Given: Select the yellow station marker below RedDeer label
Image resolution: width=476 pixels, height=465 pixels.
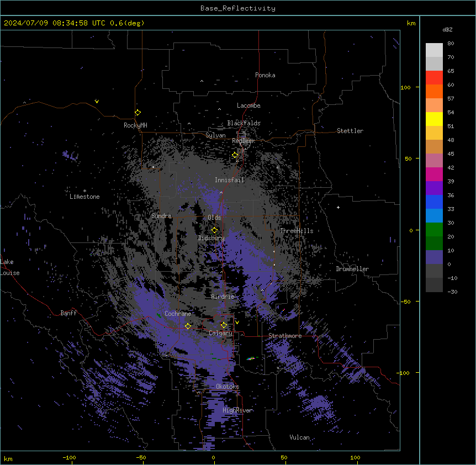Looking at the screenshot, I should [235, 155].
